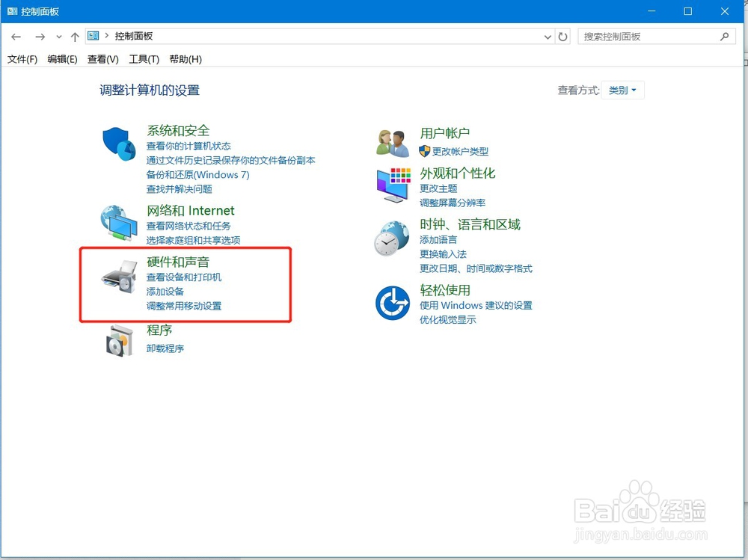This screenshot has height=560, width=748.
Task: Click 添加设备 link
Action: (x=165, y=292)
